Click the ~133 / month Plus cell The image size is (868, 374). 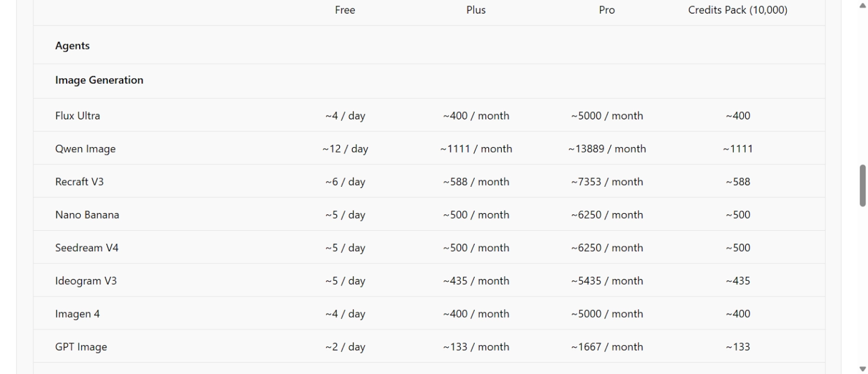point(476,347)
